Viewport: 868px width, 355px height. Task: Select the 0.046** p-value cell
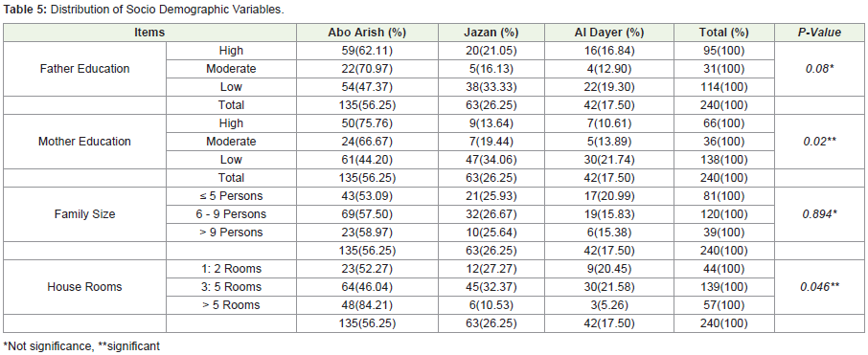click(x=819, y=287)
